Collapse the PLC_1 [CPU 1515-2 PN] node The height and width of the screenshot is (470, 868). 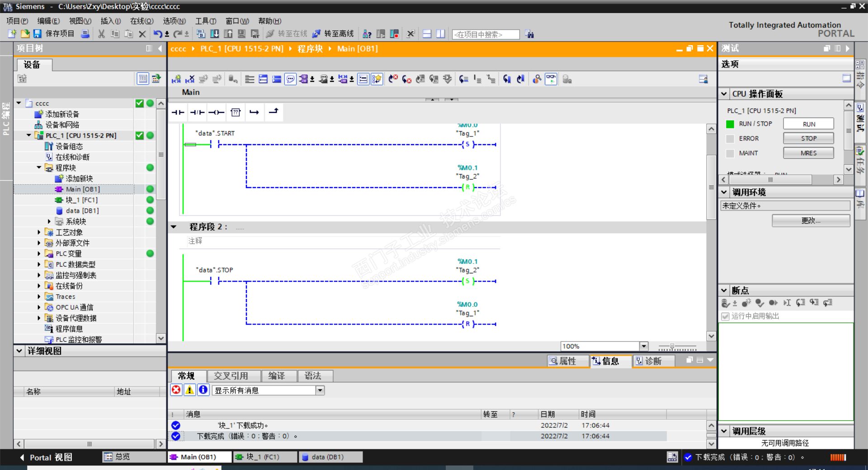click(29, 135)
